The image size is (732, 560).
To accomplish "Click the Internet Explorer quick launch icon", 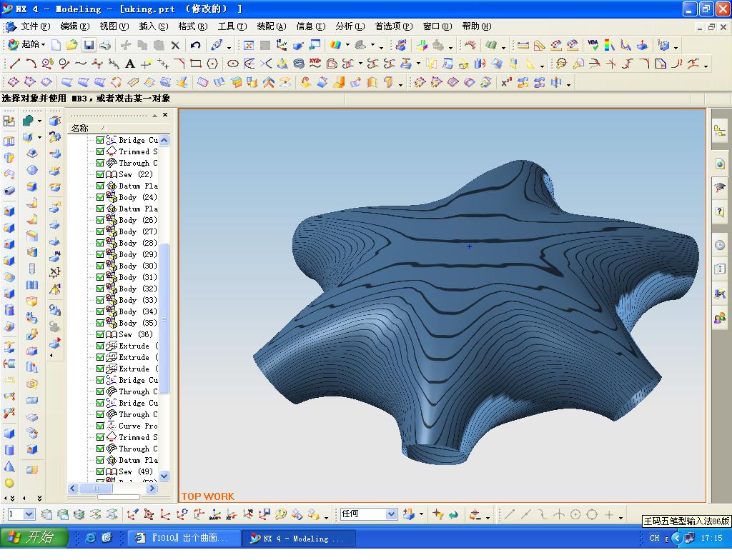I will click(91, 538).
